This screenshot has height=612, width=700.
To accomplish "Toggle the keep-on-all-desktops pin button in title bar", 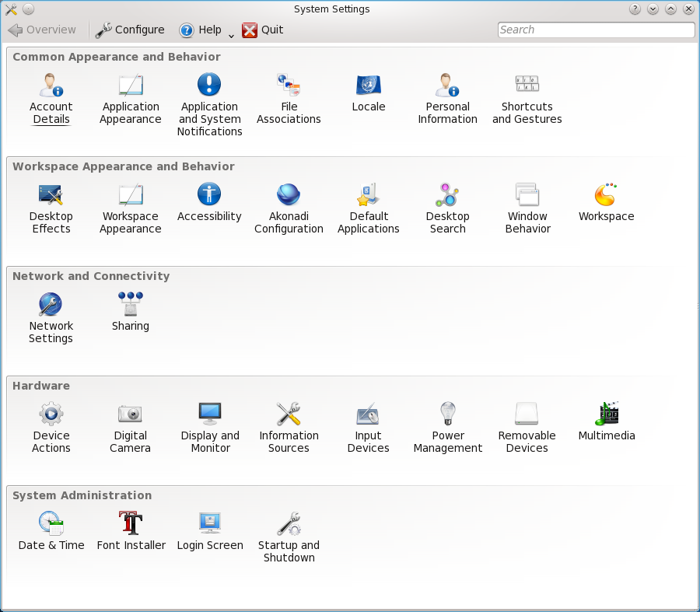I will coord(28,9).
